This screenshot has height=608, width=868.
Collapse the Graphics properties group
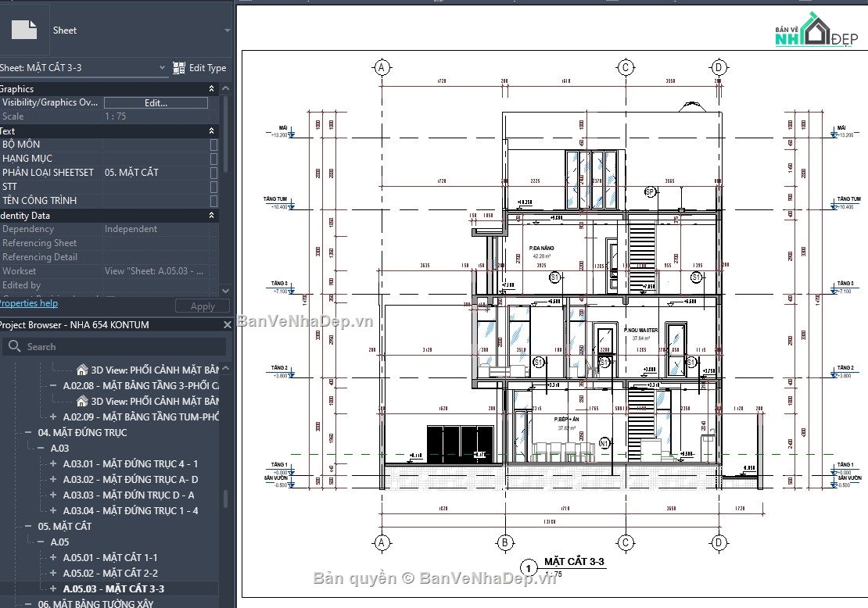(211, 88)
